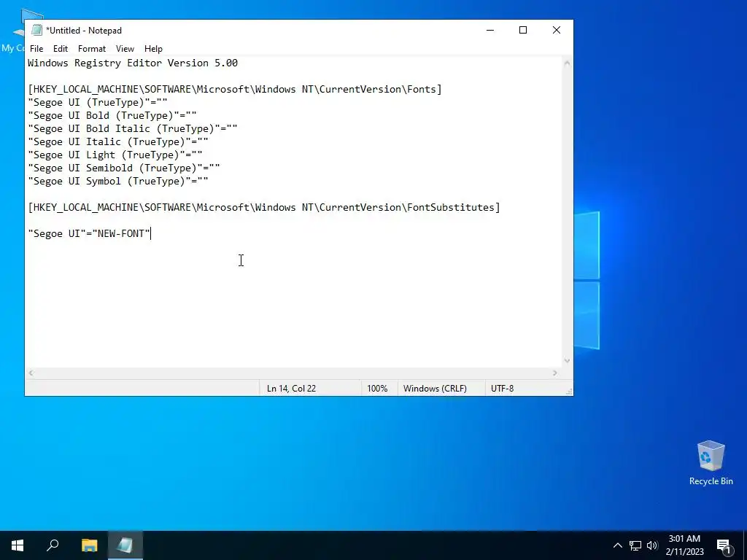747x560 pixels.
Task: Click 'Windows (CRLF)' in status bar
Action: 435,388
